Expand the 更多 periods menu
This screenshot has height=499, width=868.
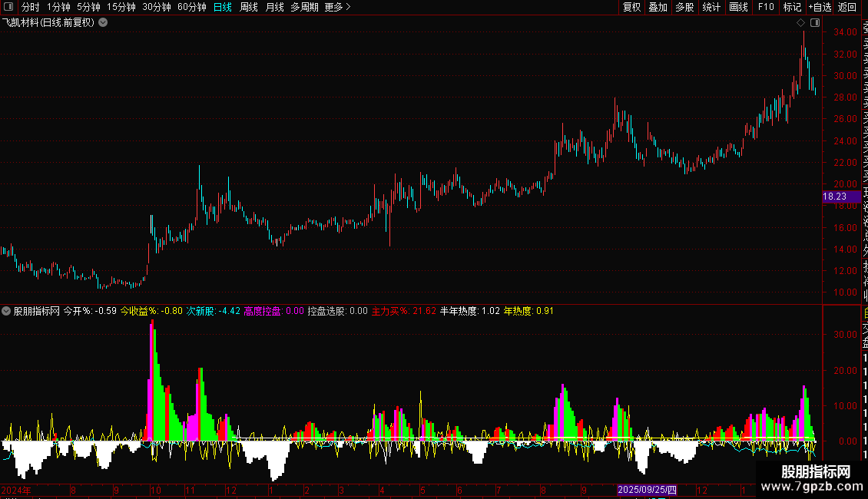(x=338, y=7)
